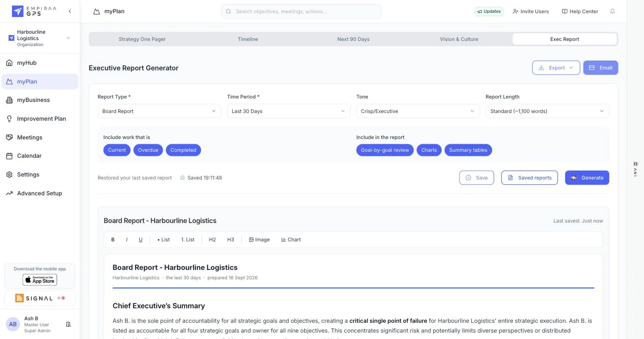Toggle the Overdue work filter chip

click(x=148, y=150)
